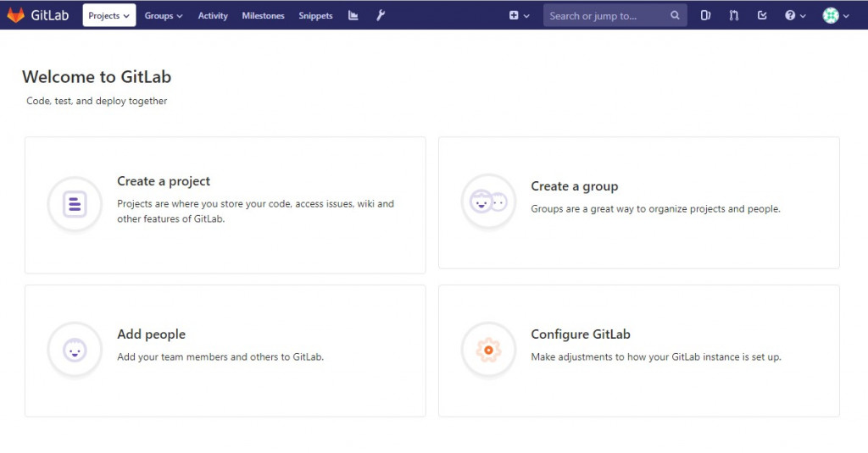Open the Help question mark menu
This screenshot has height=453, width=868.
pyautogui.click(x=795, y=15)
